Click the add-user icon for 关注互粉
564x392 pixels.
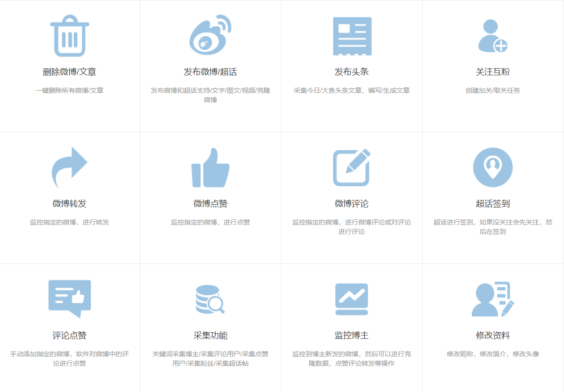coord(493,35)
